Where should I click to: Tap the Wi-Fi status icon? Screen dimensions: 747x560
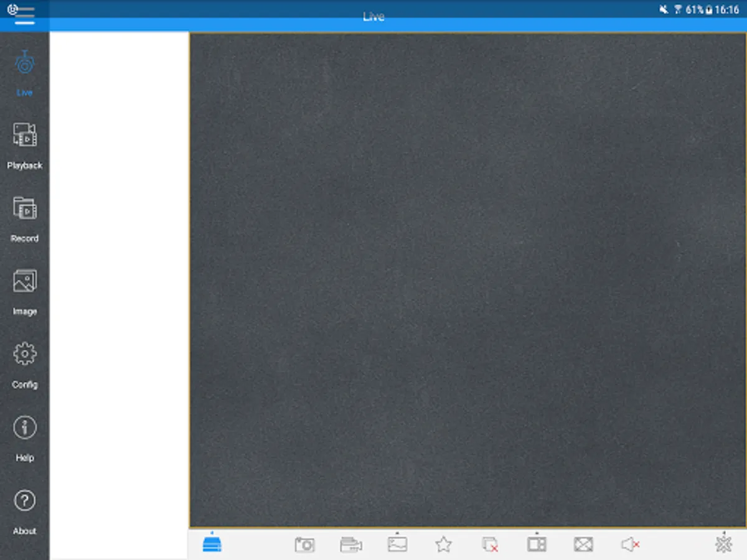[x=678, y=10]
